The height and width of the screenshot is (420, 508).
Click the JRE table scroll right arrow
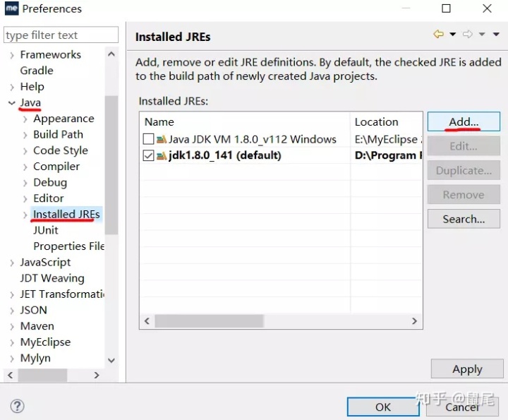click(414, 321)
